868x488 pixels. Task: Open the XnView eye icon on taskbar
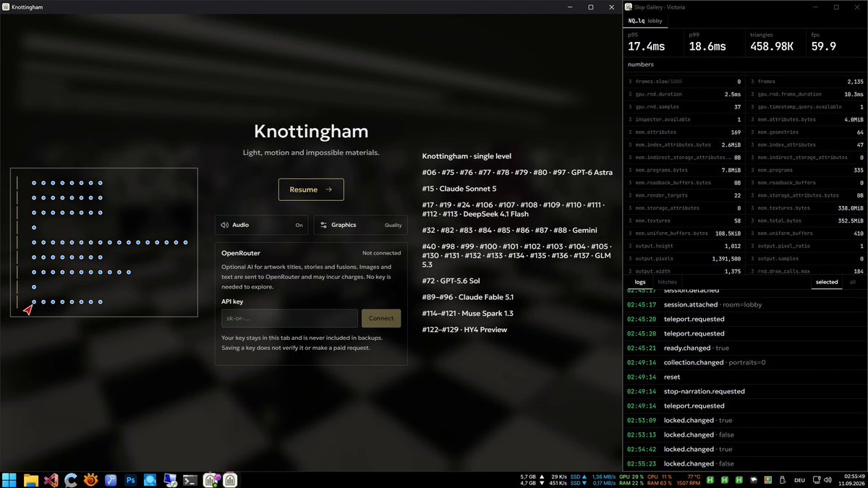(90, 479)
